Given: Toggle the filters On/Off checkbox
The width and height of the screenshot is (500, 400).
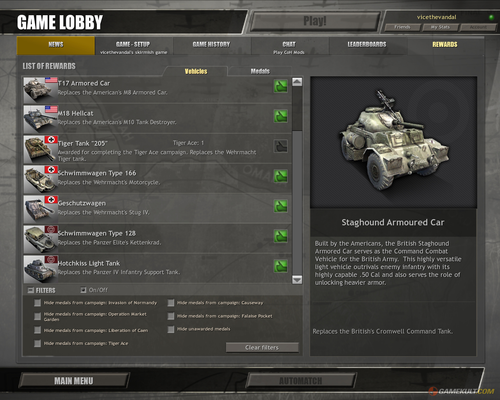Looking at the screenshot, I should coord(83,290).
